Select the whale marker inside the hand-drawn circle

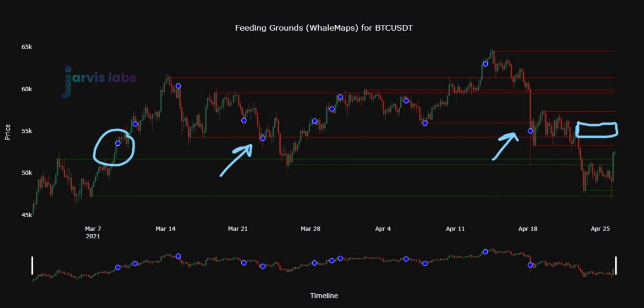tap(118, 143)
